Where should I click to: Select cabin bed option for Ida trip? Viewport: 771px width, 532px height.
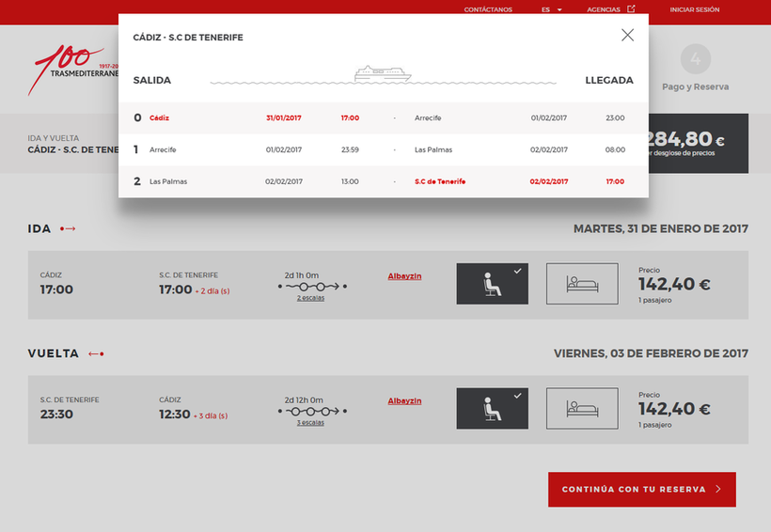[582, 284]
